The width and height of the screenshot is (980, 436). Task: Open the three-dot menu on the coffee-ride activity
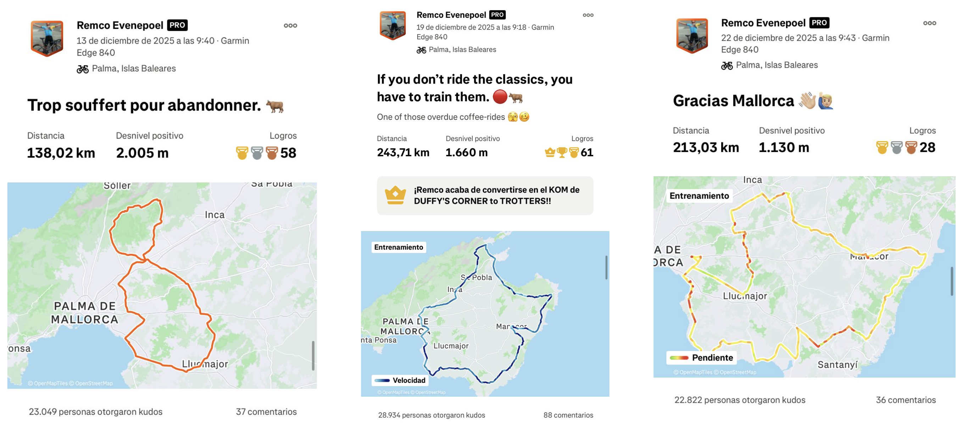(x=588, y=15)
